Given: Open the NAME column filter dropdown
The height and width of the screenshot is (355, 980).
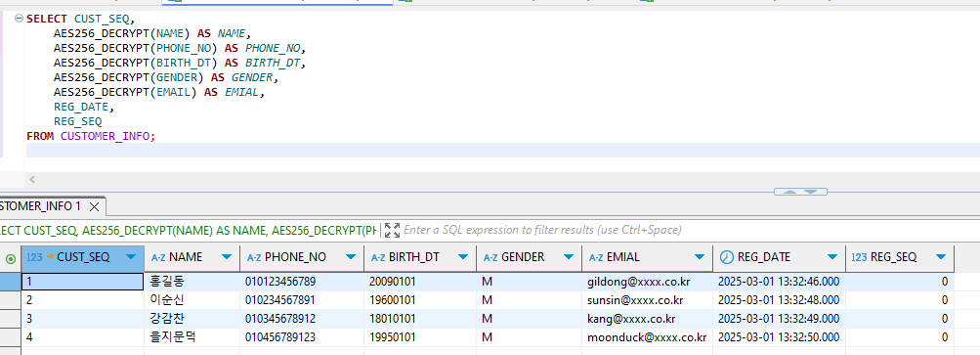Looking at the screenshot, I should coord(227,257).
